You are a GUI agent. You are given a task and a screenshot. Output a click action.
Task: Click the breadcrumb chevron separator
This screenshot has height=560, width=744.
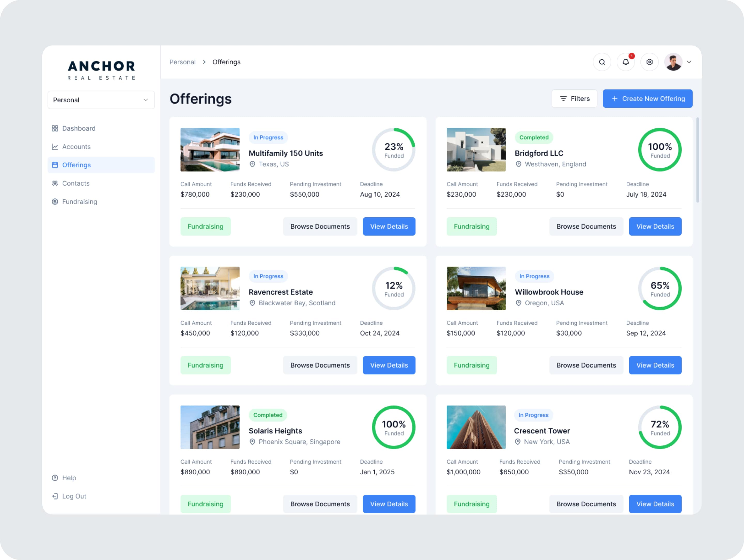coord(204,62)
